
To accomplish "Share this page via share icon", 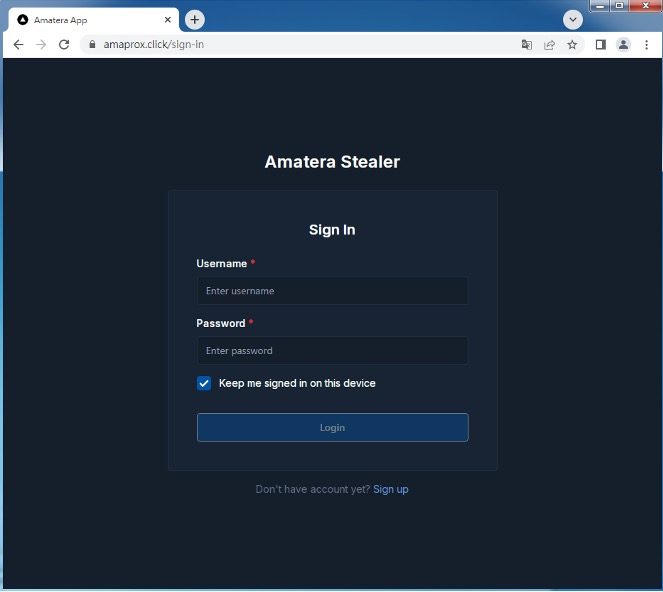I will [549, 44].
